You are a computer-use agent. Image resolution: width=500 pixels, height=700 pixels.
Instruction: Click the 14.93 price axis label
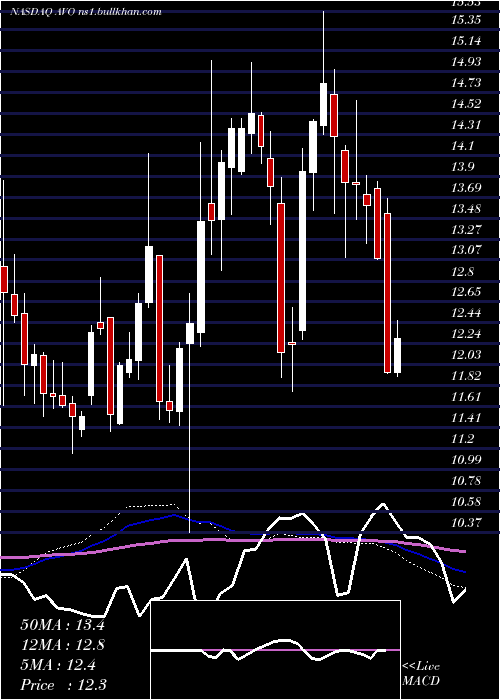tap(466, 62)
